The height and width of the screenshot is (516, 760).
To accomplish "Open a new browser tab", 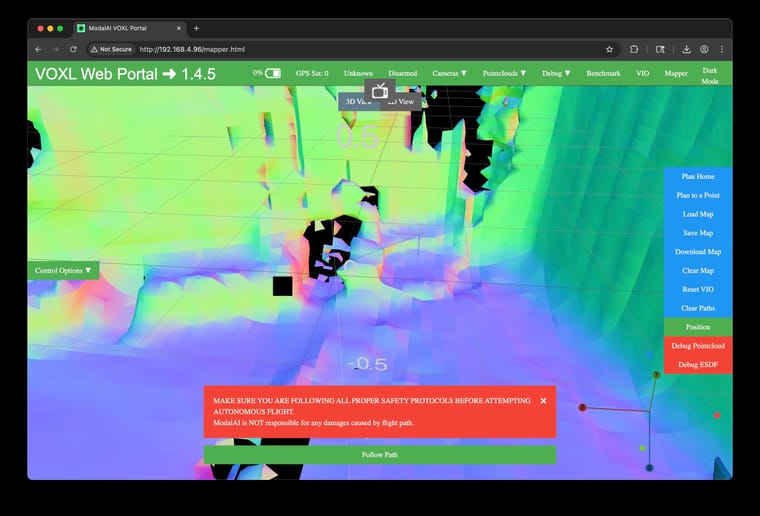I will tap(196, 28).
